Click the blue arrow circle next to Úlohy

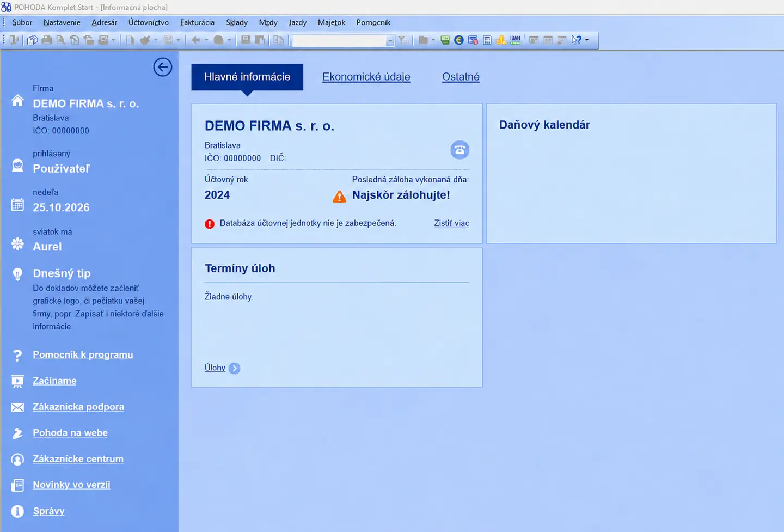[235, 368]
